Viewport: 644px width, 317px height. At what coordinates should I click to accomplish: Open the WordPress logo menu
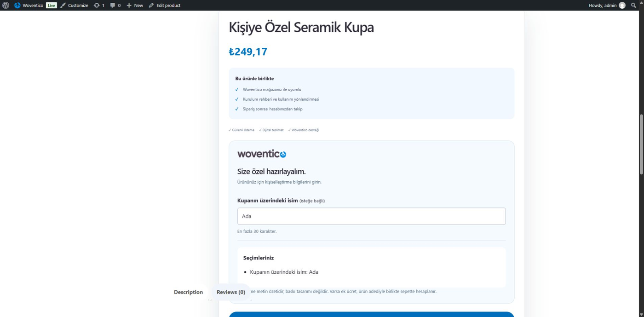pos(6,6)
